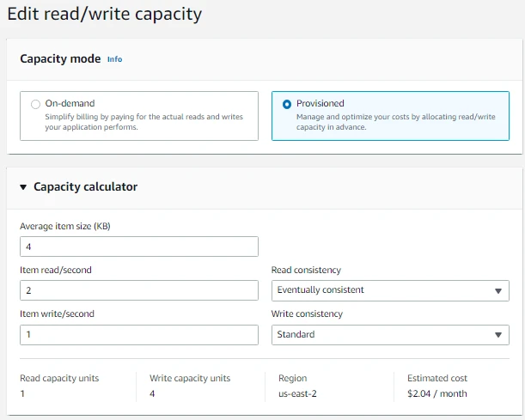The width and height of the screenshot is (525, 420).
Task: Click the Write consistency dropdown arrow icon
Action: 498,336
